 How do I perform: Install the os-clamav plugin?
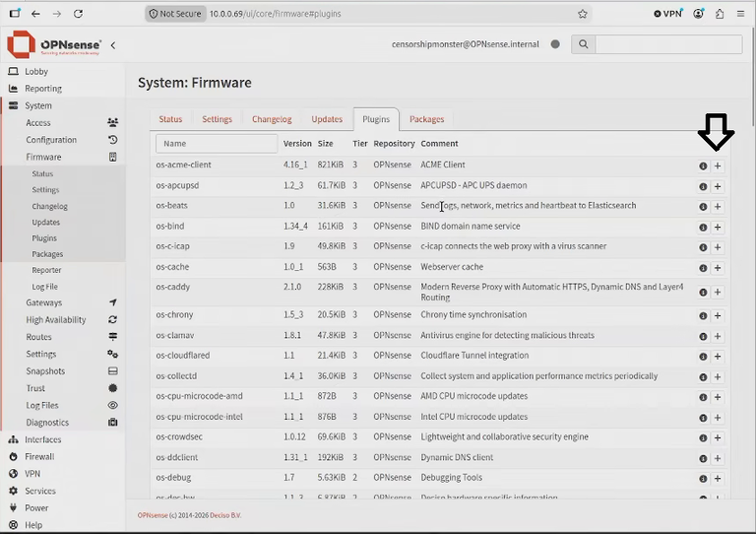(718, 336)
